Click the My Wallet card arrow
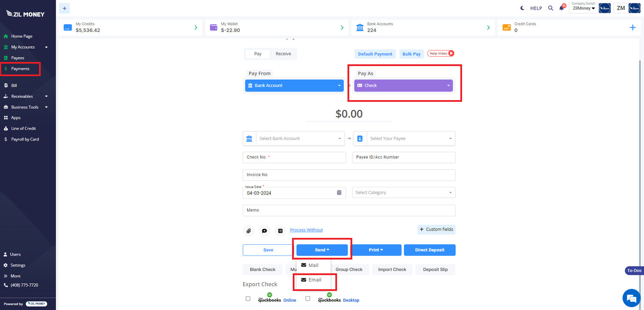This screenshot has height=310, width=644. [342, 27]
